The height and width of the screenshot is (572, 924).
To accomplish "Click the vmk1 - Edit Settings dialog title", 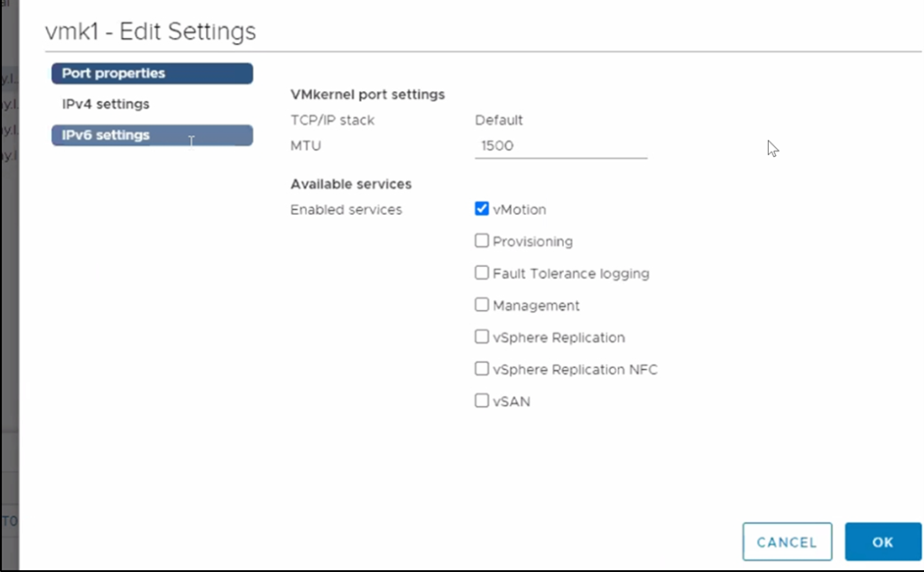I will (x=150, y=31).
